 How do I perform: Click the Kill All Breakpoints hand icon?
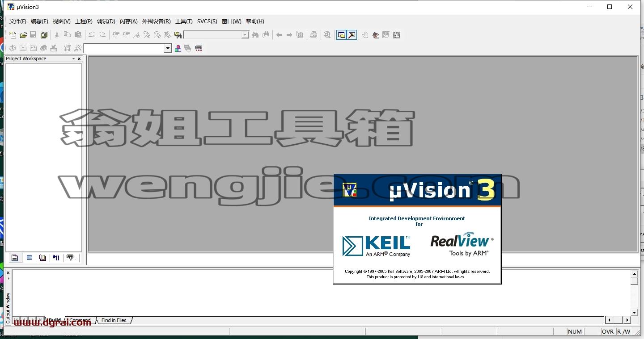(x=376, y=35)
